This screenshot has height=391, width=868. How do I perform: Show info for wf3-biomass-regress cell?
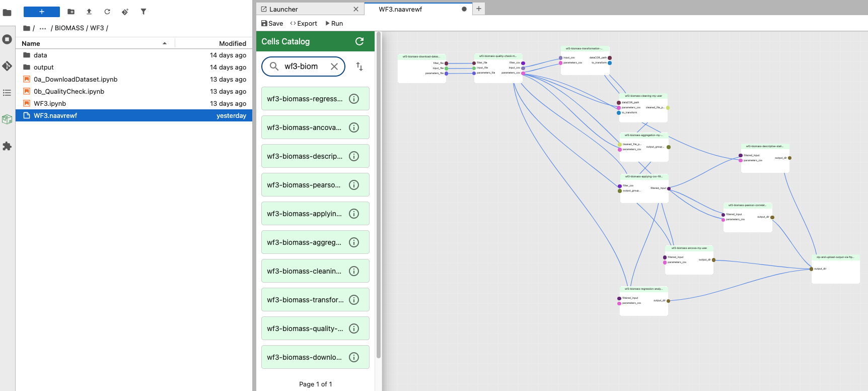(x=354, y=99)
